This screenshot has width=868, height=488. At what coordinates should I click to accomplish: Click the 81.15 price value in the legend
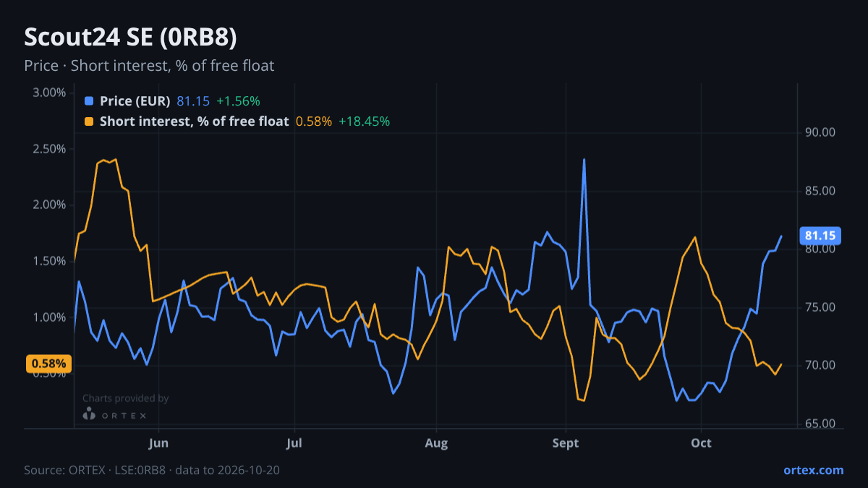coord(192,101)
